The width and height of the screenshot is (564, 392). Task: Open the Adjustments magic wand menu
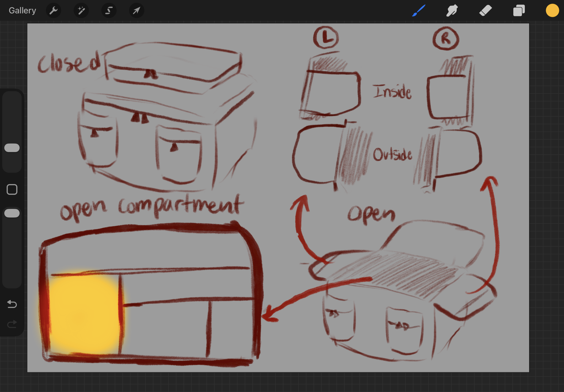click(x=81, y=11)
